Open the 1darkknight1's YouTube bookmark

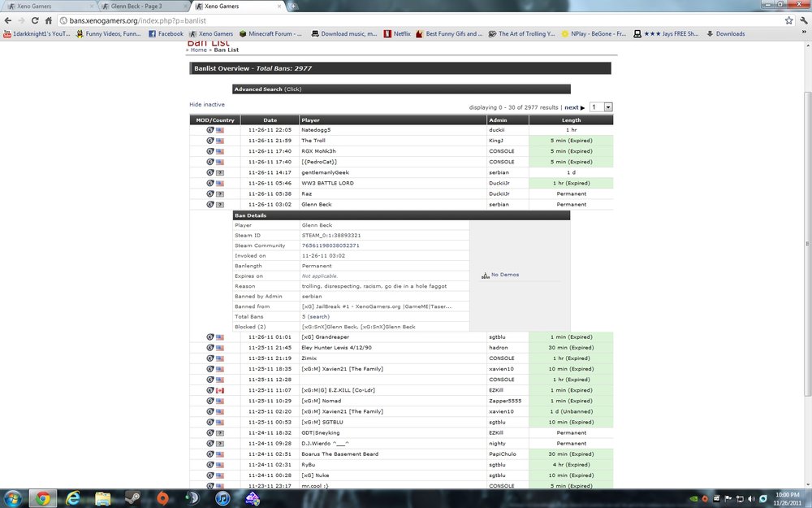point(37,33)
